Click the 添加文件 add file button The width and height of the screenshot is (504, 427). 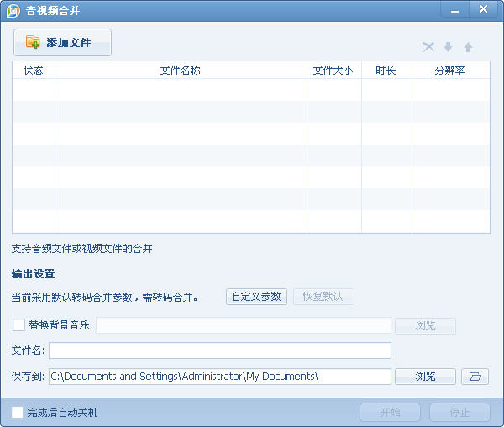point(62,43)
